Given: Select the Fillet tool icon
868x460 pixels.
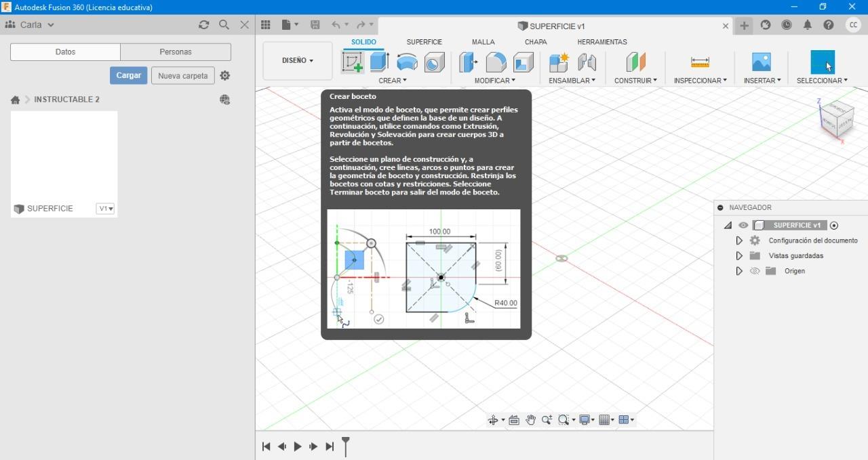Looking at the screenshot, I should [496, 62].
